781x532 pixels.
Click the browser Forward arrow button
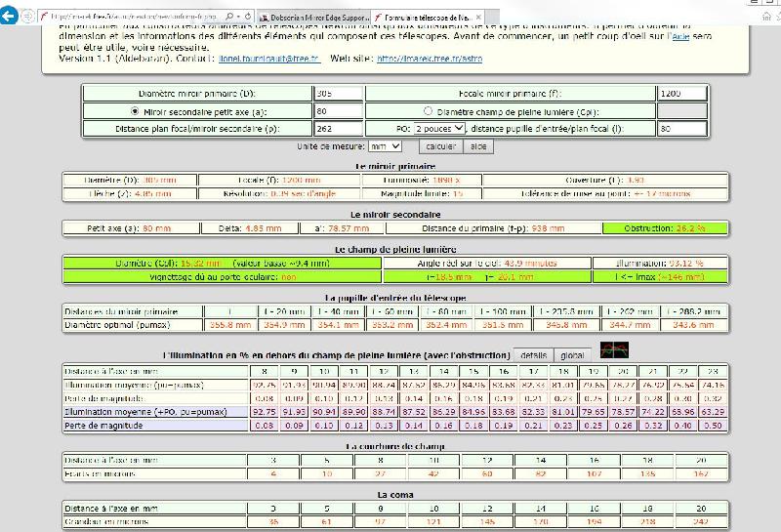click(28, 17)
